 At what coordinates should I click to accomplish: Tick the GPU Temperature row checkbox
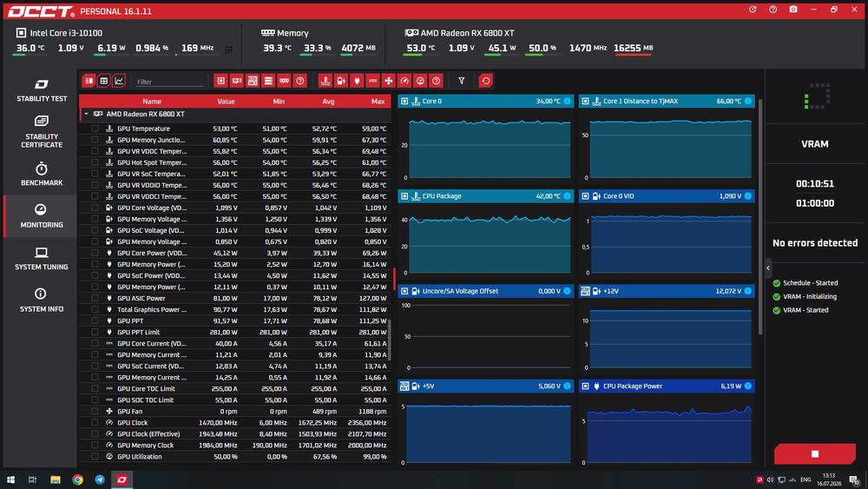tap(95, 129)
